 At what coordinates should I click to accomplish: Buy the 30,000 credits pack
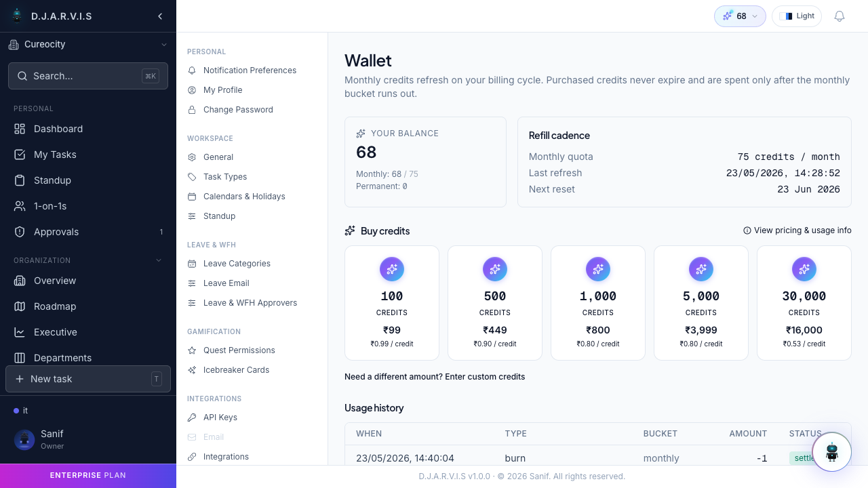pyautogui.click(x=804, y=303)
